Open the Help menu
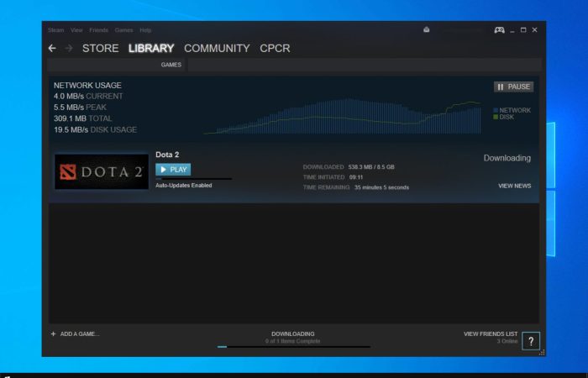 (x=145, y=30)
